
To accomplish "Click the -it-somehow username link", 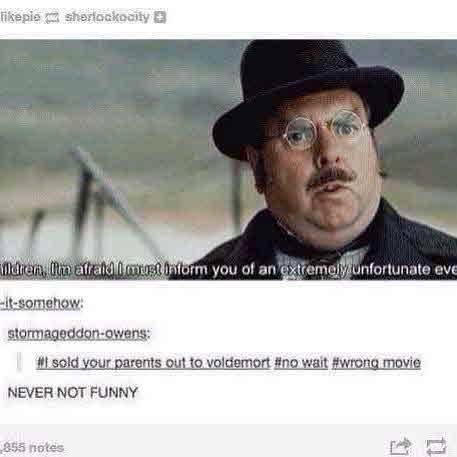I will (41, 303).
